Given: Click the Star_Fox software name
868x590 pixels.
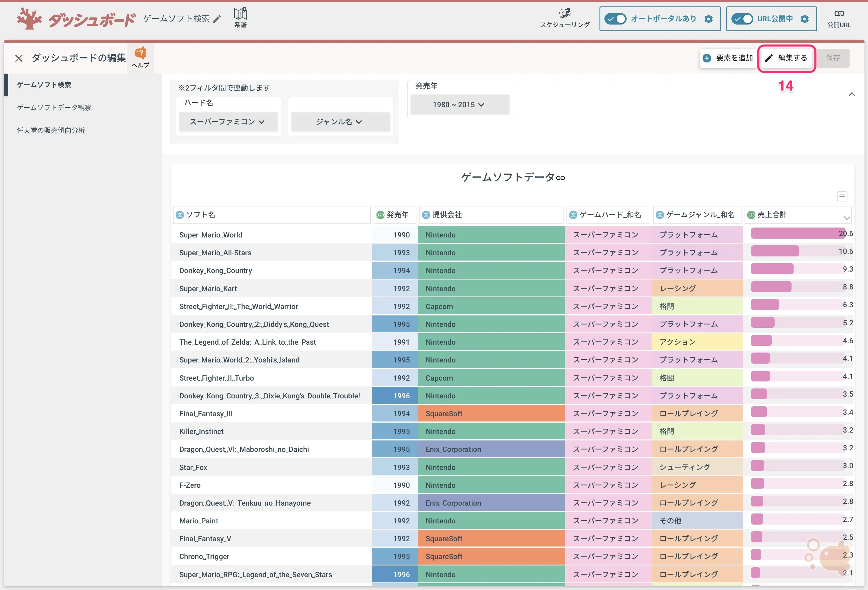Looking at the screenshot, I should coord(193,467).
